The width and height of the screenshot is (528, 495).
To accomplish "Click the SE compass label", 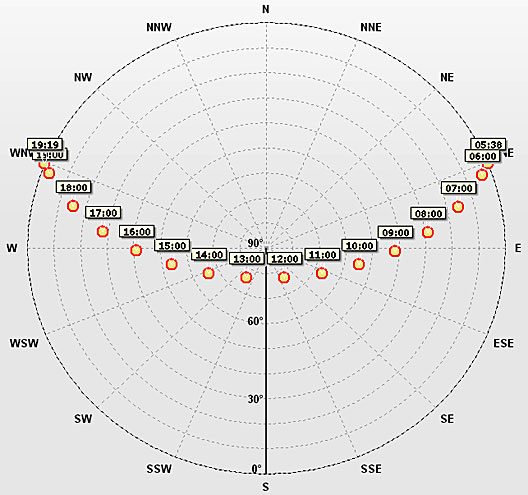I will coord(447,419).
